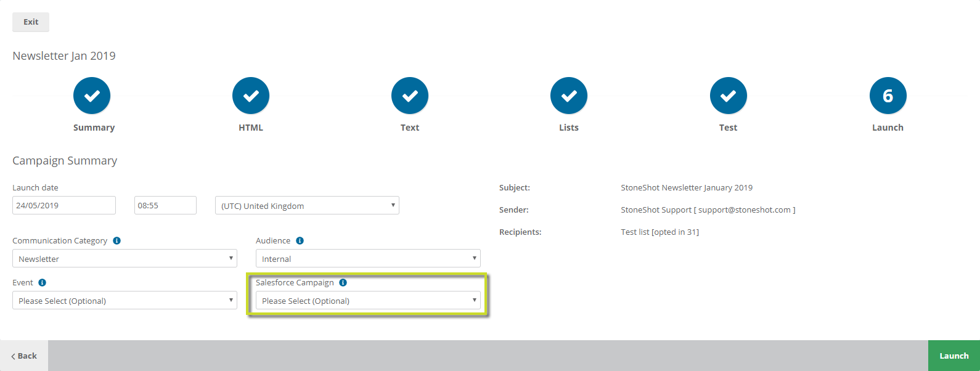The width and height of the screenshot is (980, 371).
Task: Click the Test step checkmark circle
Action: (729, 96)
